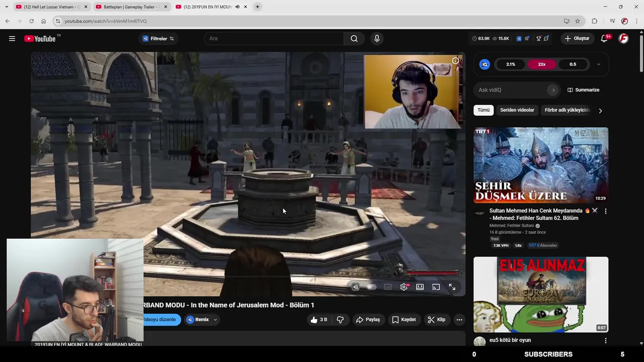Open the notifications bell

604,39
